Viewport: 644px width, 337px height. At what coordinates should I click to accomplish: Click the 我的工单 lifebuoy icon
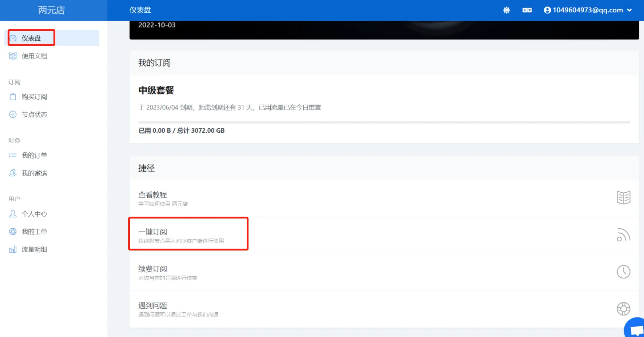13,232
